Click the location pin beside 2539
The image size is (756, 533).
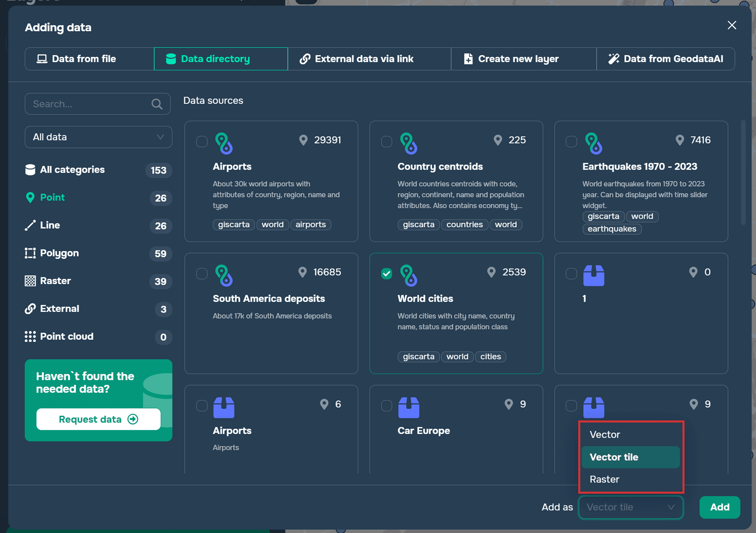pyautogui.click(x=491, y=272)
